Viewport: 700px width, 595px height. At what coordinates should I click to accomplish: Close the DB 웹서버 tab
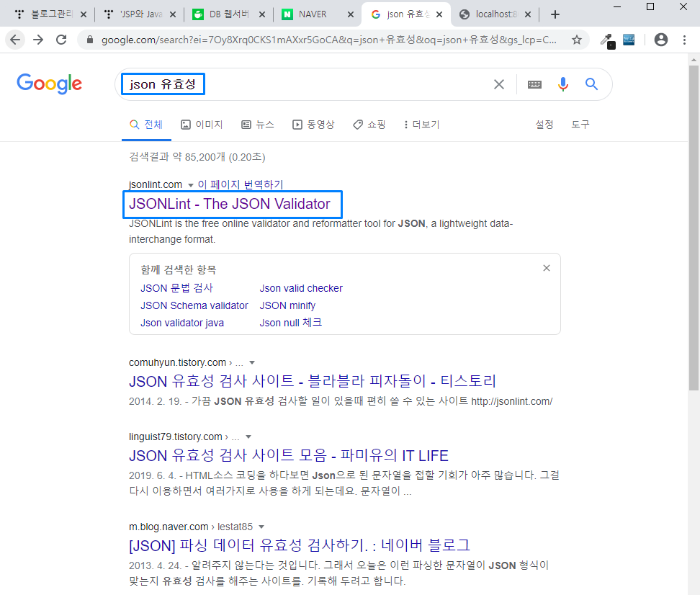tap(262, 14)
